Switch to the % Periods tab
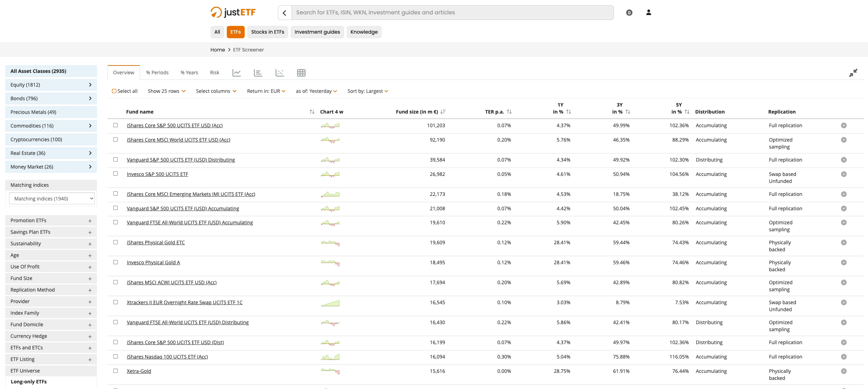Screen dimensions: 868x389 pyautogui.click(x=157, y=73)
